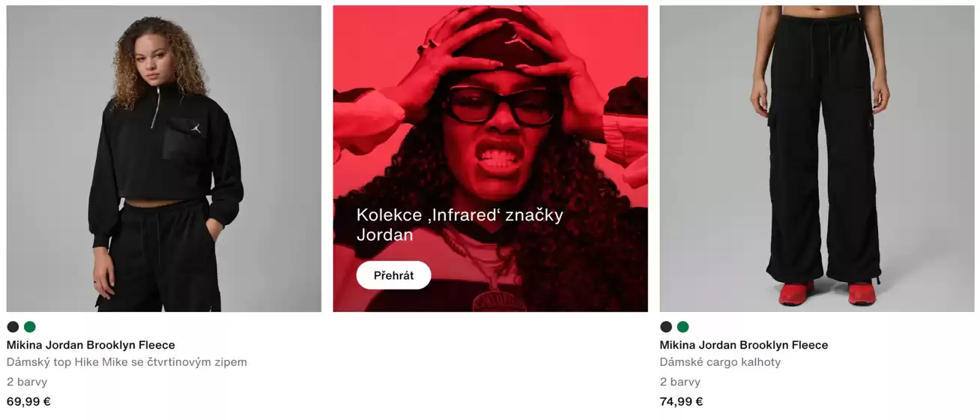Image resolution: width=980 pixels, height=420 pixels.
Task: Click the Přehrát button on Infrared banner
Action: click(x=393, y=275)
